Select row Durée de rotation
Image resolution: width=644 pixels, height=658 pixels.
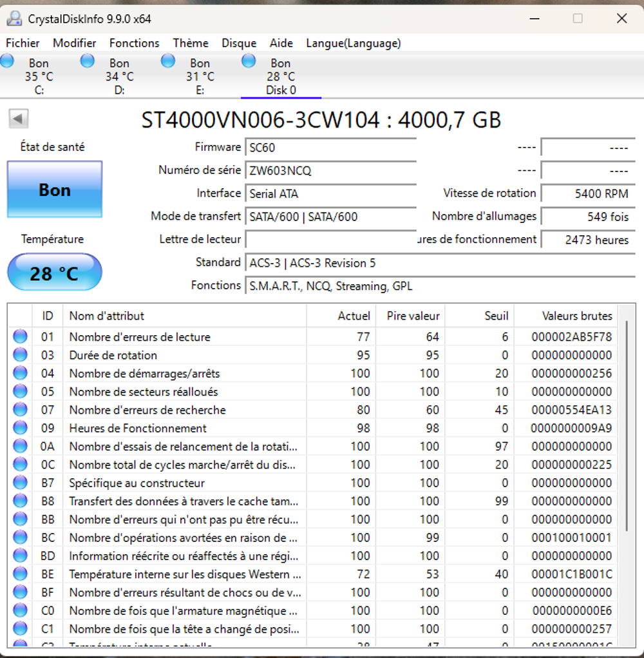(313, 355)
